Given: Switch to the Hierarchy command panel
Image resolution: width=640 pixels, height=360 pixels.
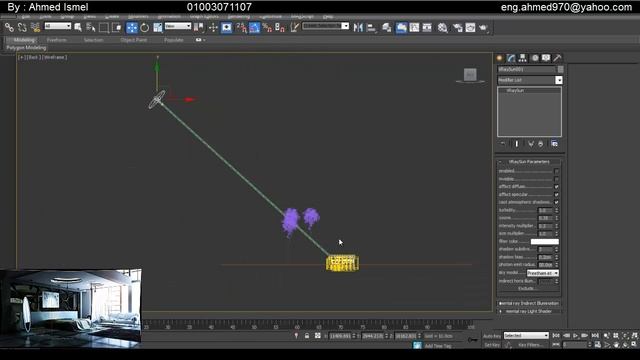Looking at the screenshot, I should point(522,58).
